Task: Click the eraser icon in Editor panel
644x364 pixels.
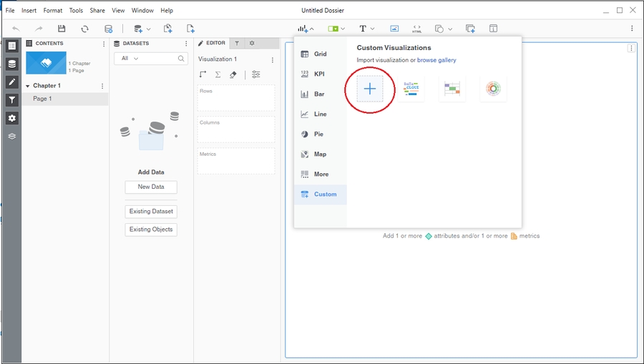Action: (233, 74)
